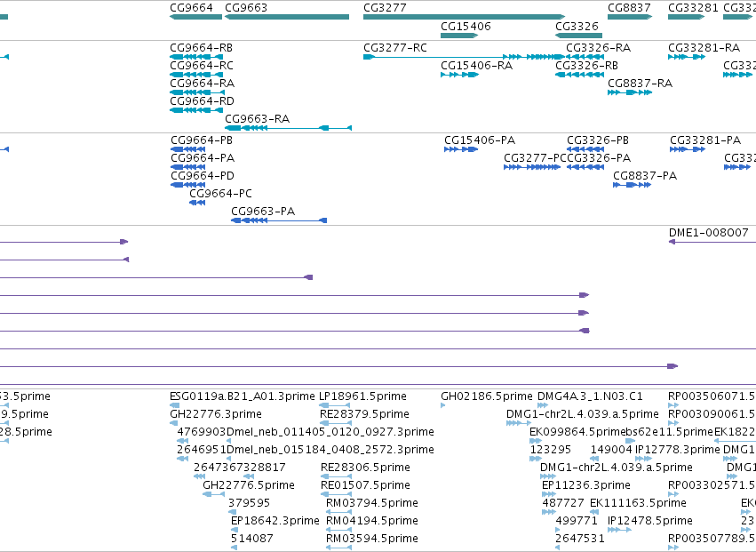Select the CG15406 gene label
The height and width of the screenshot is (552, 756).
click(x=466, y=26)
